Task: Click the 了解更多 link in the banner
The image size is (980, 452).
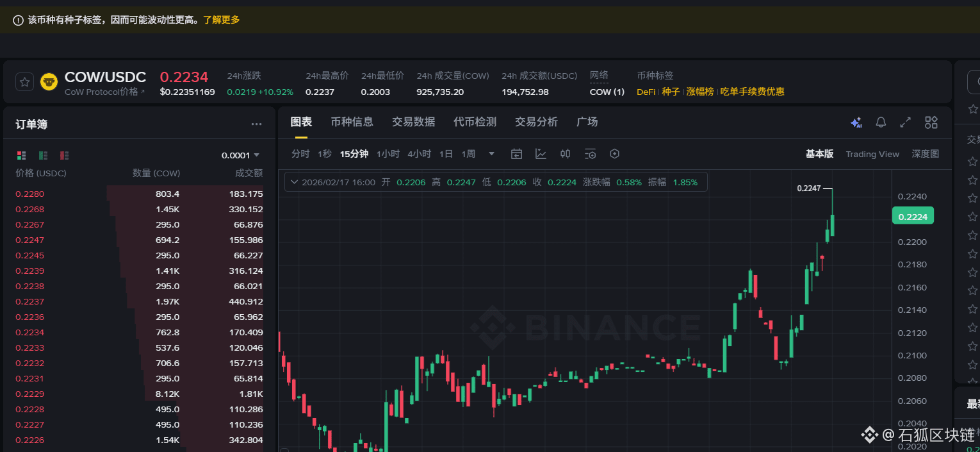Action: [222, 20]
